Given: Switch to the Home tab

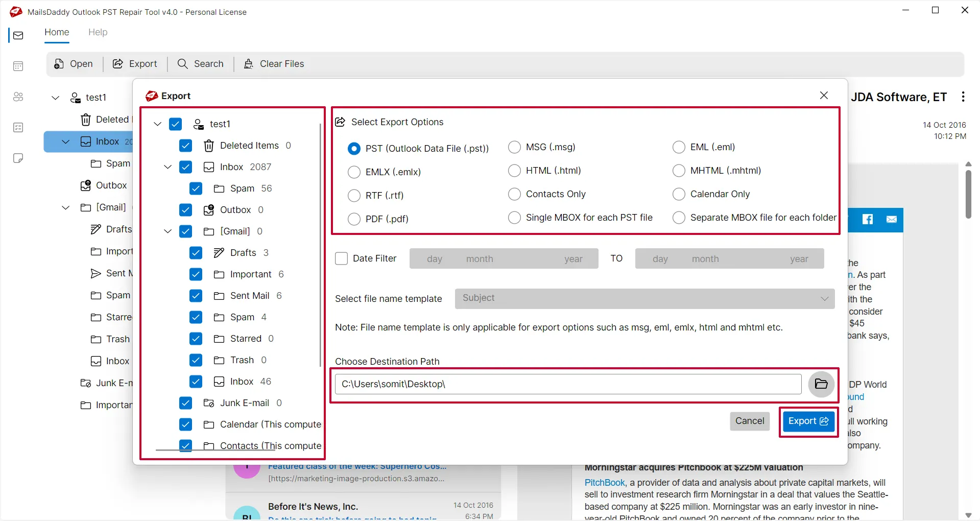Looking at the screenshot, I should 57,32.
